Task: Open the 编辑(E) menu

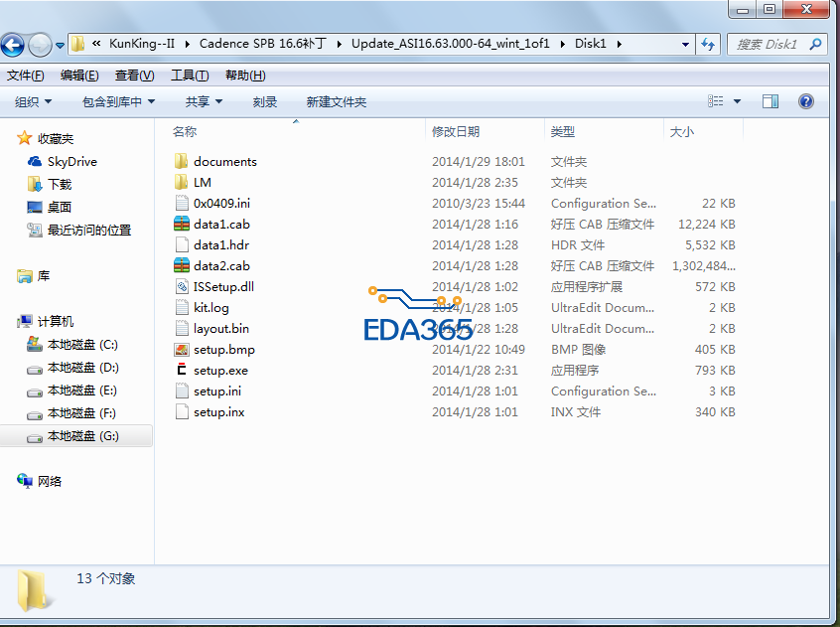Action: [79, 76]
